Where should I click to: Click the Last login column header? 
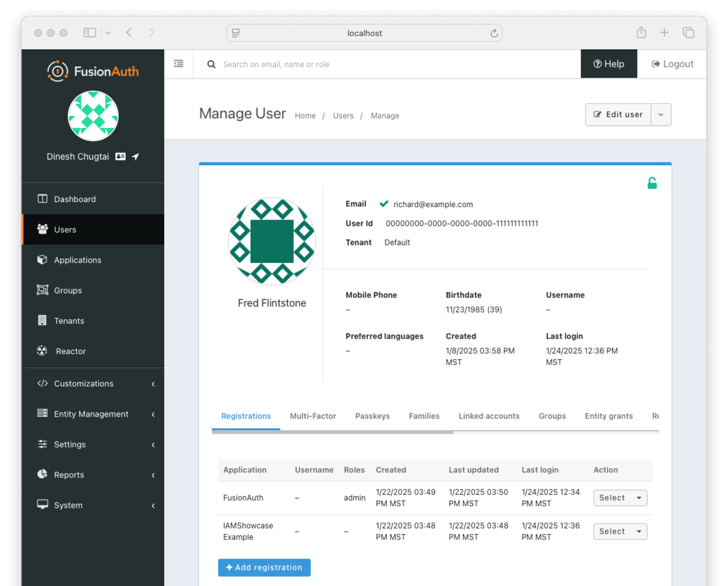click(540, 470)
